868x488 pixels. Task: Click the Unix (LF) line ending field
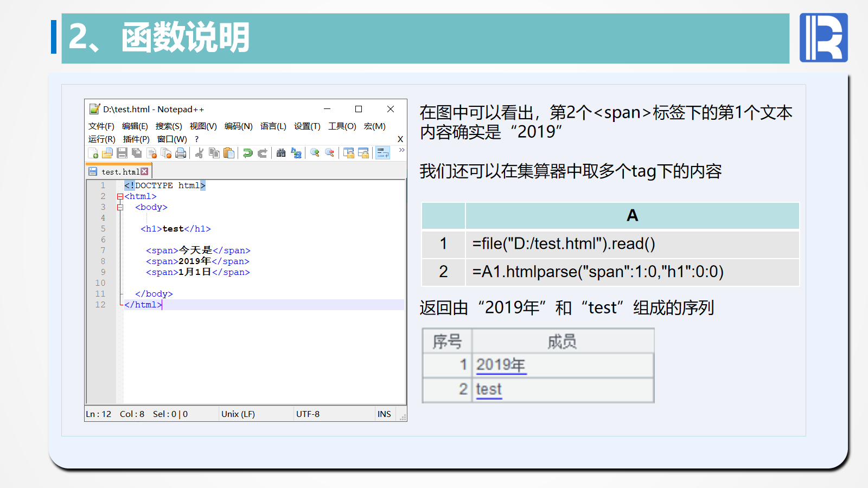point(238,414)
